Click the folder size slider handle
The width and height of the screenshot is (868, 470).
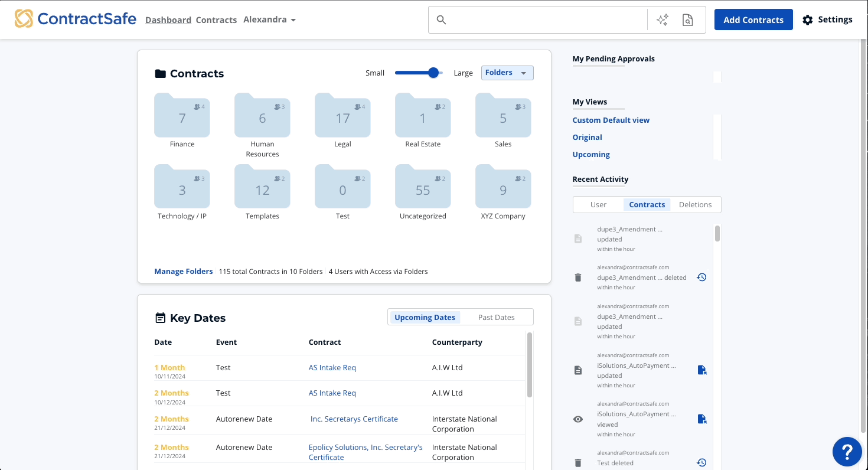[x=433, y=73]
